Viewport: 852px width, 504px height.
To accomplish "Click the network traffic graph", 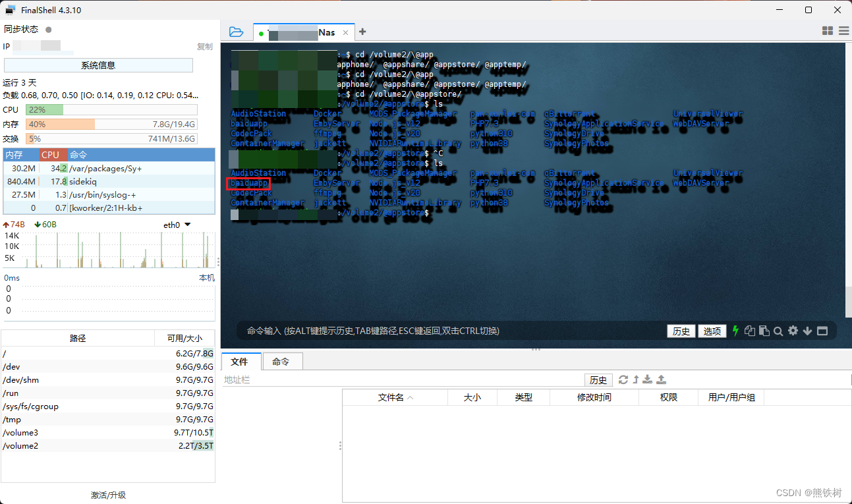I will 109,249.
